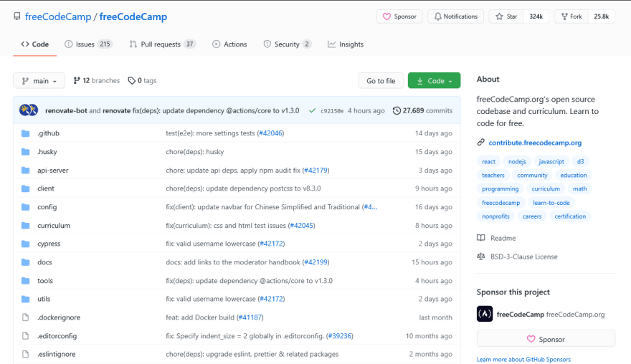Open the Actions tab
The width and height of the screenshot is (631, 364).
coord(229,44)
